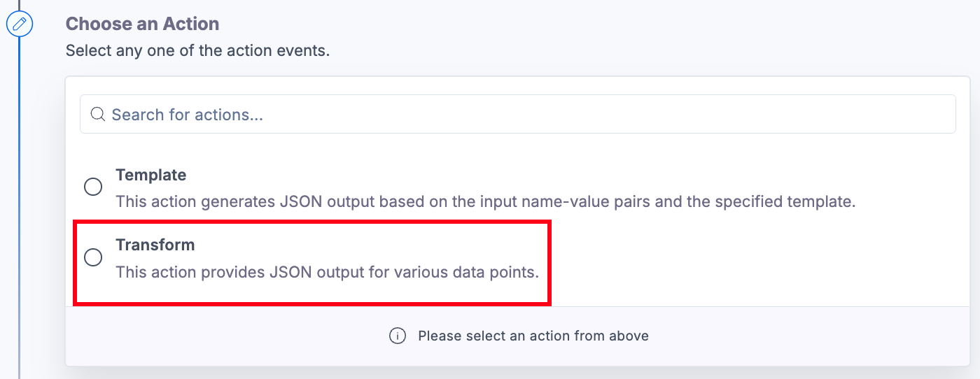The width and height of the screenshot is (980, 379).
Task: Click 'Select any one of the action events' subtitle
Action: (x=197, y=51)
